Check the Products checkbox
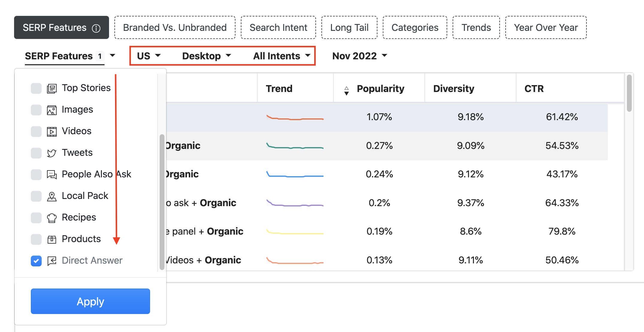This screenshot has height=332, width=644. click(36, 239)
